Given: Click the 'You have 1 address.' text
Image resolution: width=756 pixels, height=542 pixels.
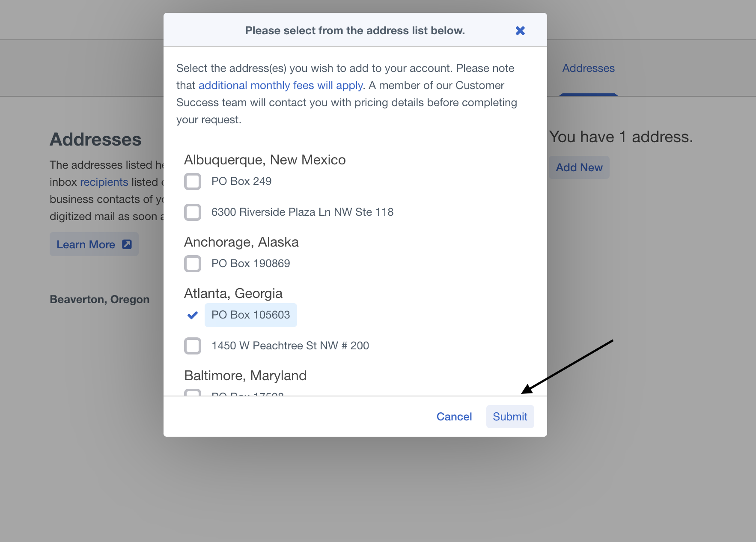Looking at the screenshot, I should coord(621,137).
